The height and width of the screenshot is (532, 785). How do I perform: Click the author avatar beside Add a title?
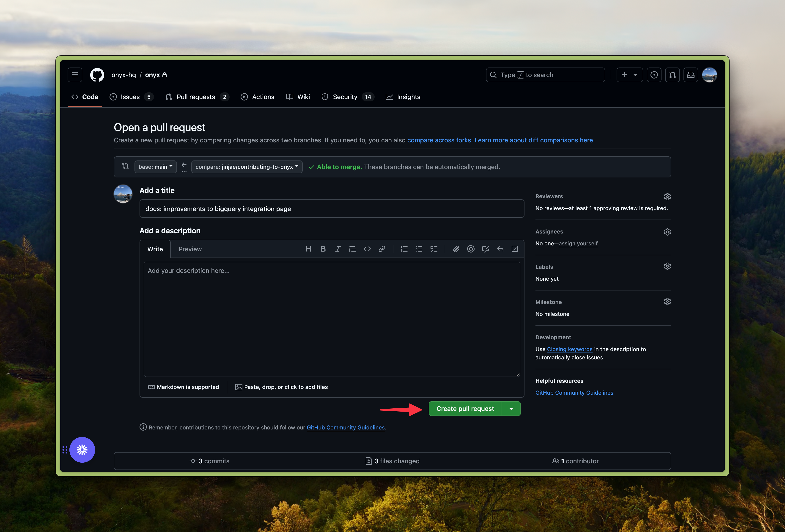click(123, 194)
